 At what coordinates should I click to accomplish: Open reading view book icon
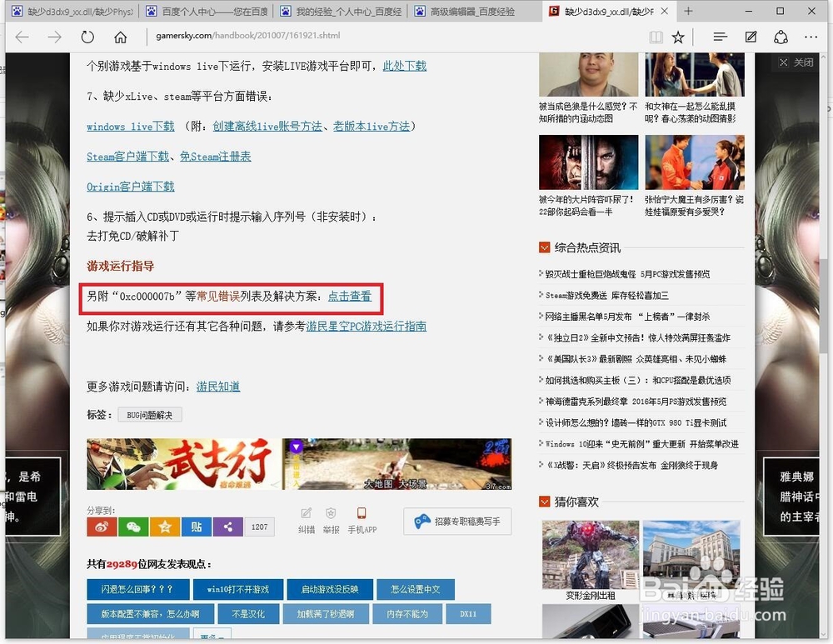tap(656, 37)
